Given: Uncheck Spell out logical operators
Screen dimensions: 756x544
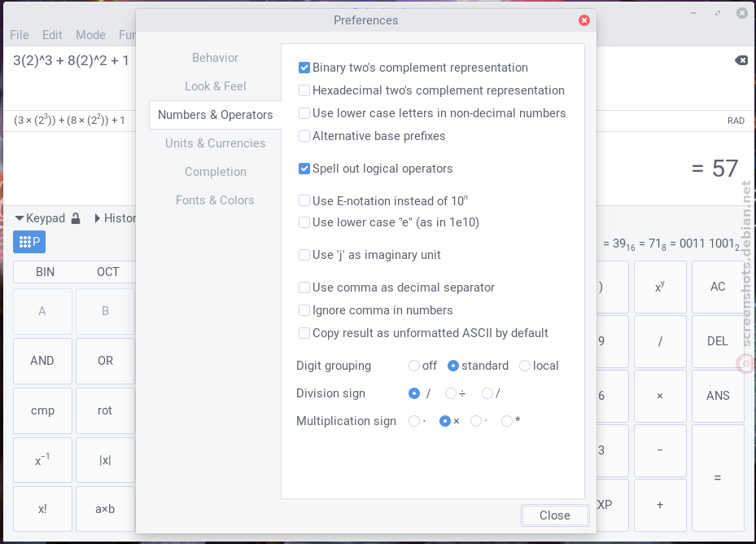Looking at the screenshot, I should (x=304, y=169).
